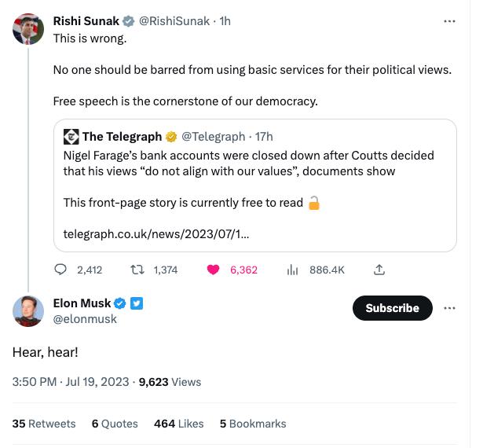Show the 464 Likes list
The width and height of the screenshot is (483, 448).
tap(178, 424)
